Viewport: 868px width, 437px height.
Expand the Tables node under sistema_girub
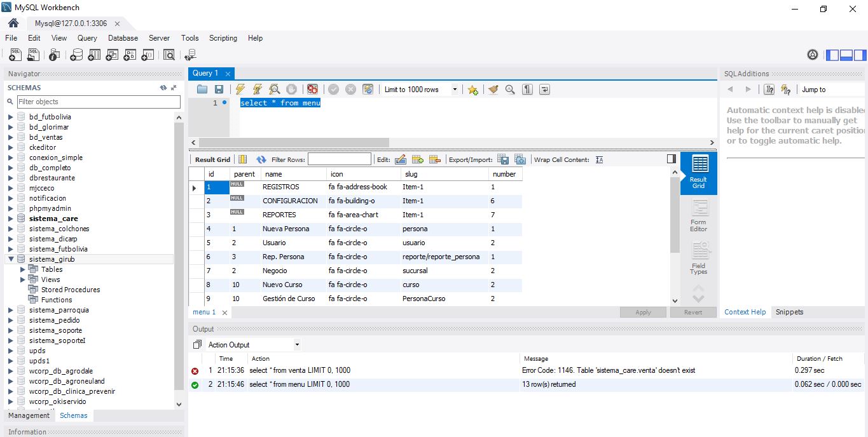[x=24, y=269]
